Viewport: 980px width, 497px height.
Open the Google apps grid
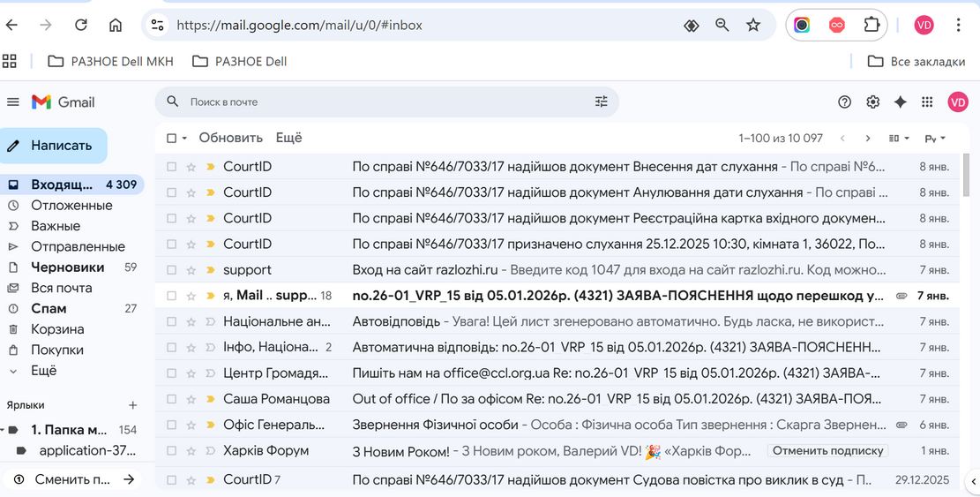click(x=927, y=102)
